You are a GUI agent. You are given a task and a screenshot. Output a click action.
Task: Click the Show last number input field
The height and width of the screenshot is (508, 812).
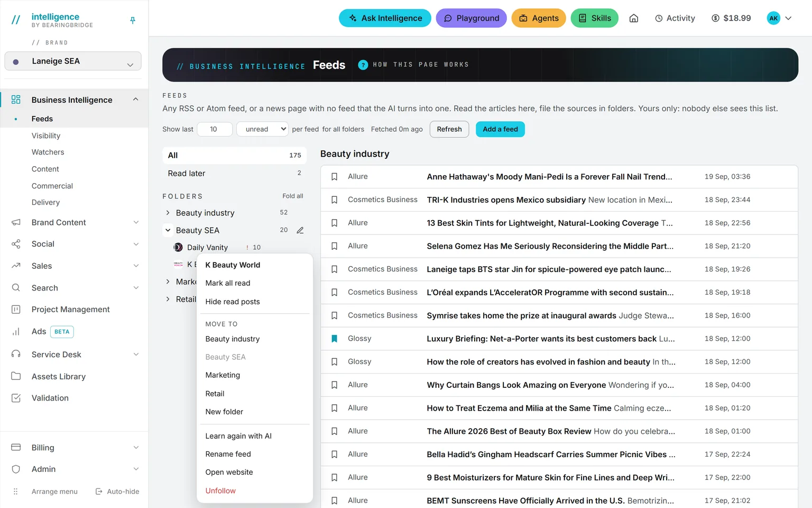click(x=215, y=129)
